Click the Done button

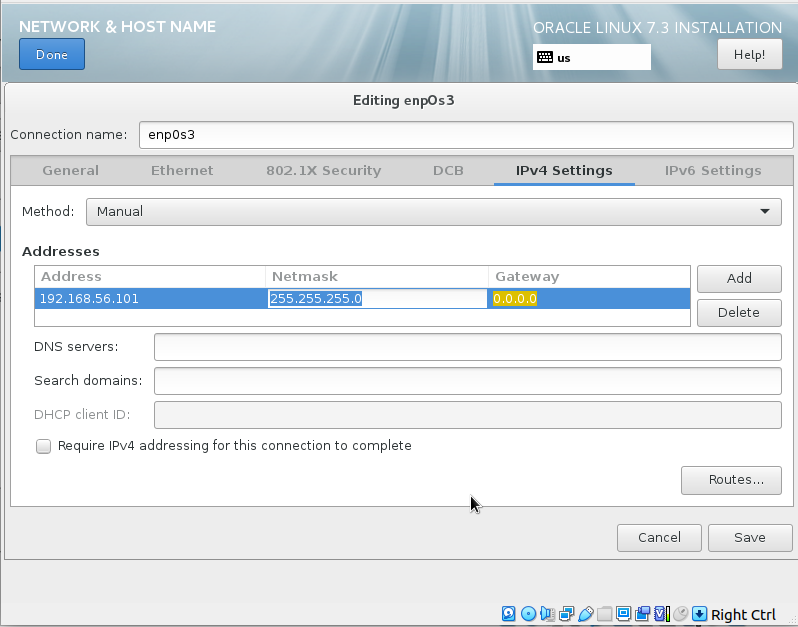pos(52,54)
